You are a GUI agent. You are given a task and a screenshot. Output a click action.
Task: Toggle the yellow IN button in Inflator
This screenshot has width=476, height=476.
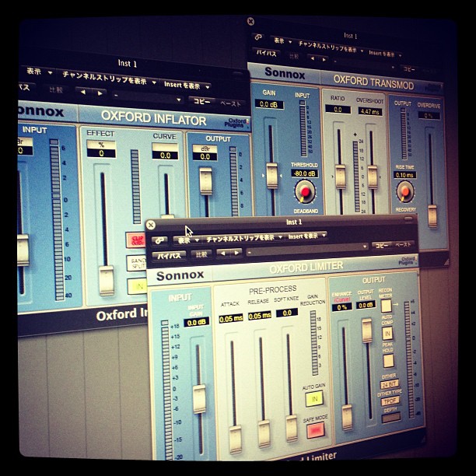pyautogui.click(x=138, y=286)
